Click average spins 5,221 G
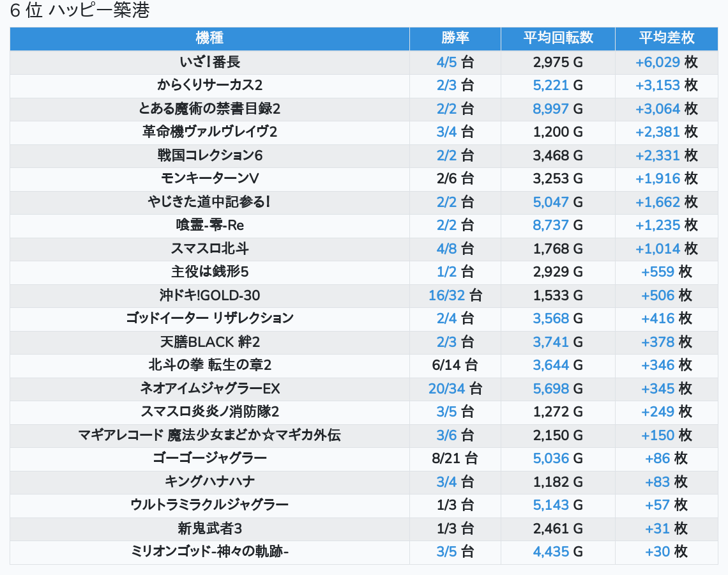The height and width of the screenshot is (575, 728). 558,86
